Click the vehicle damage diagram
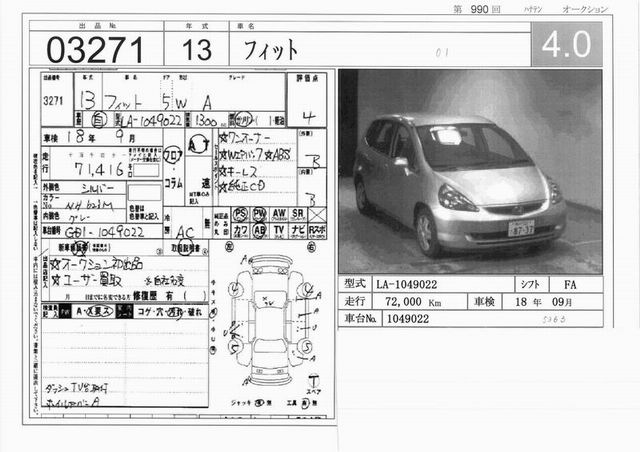The image size is (640, 452). pos(271,323)
